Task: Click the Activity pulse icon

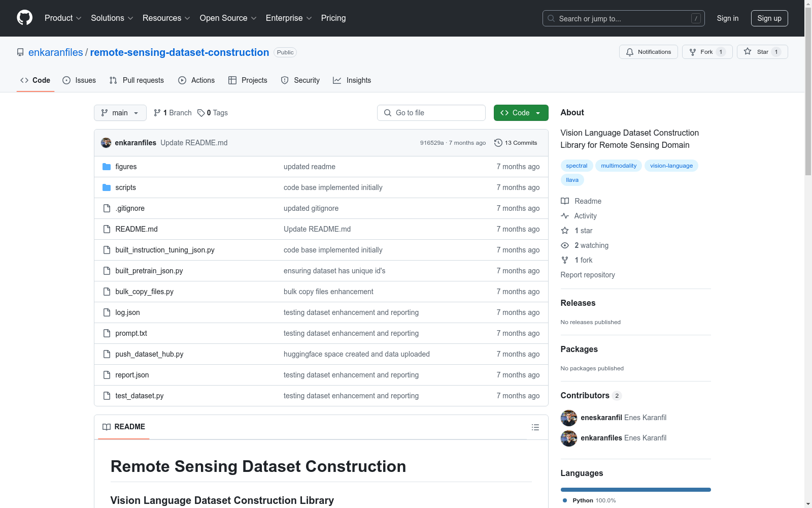Action: pos(565,216)
